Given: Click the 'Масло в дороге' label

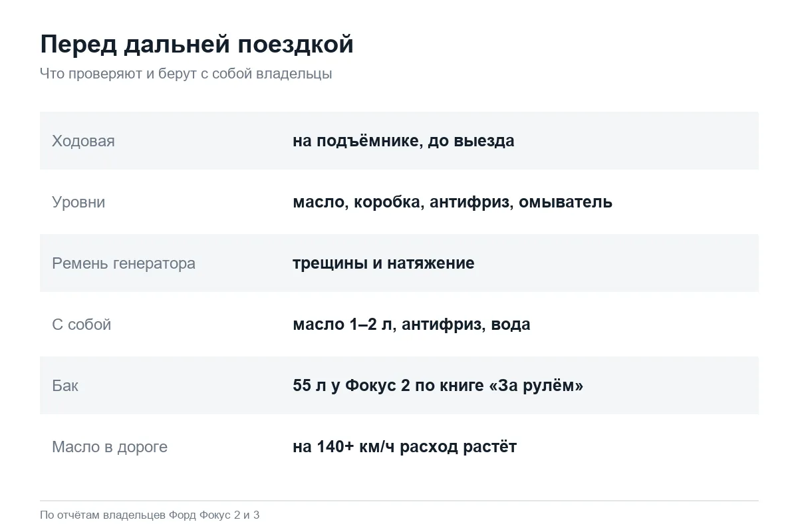Looking at the screenshot, I should (110, 447).
